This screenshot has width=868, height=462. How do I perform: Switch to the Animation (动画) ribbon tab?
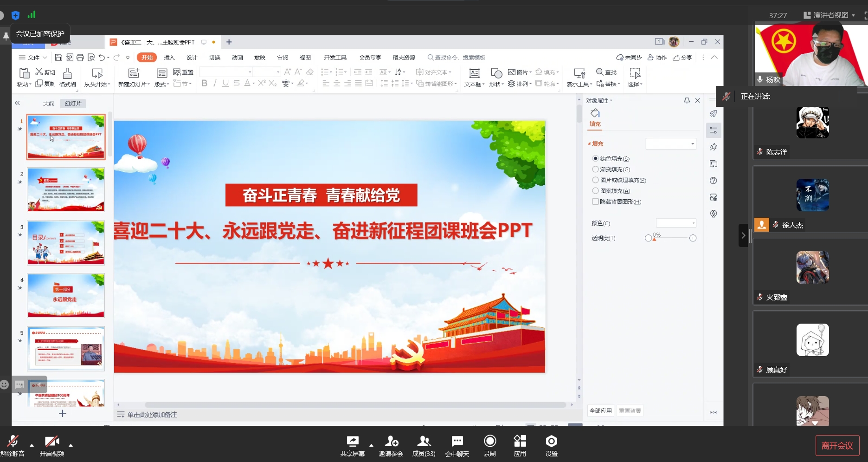[238, 58]
